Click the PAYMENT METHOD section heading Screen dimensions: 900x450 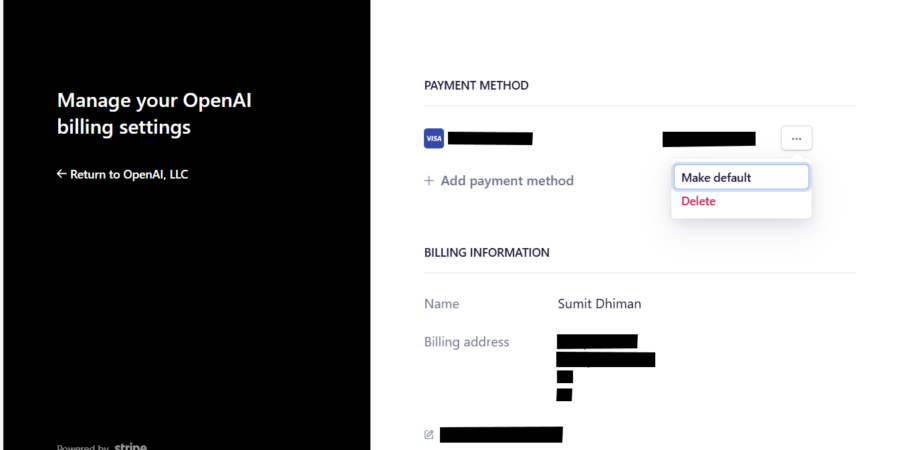476,86
